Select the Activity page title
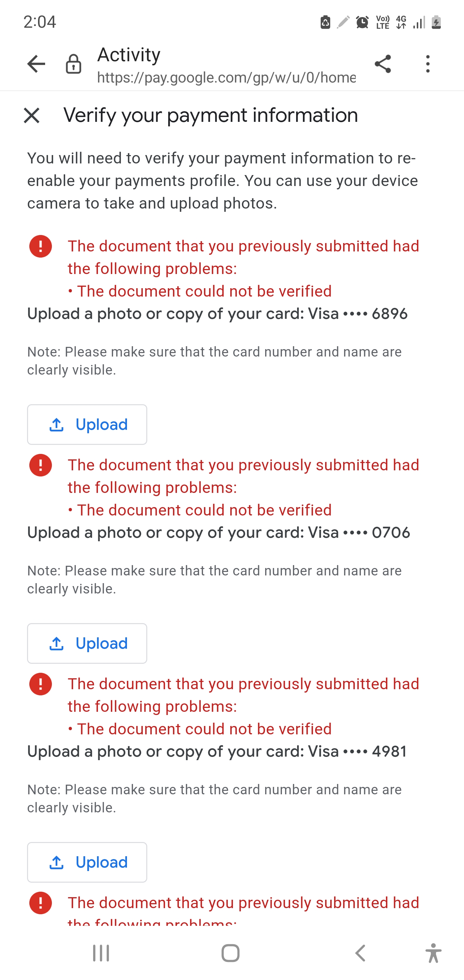Image resolution: width=464 pixels, height=980 pixels. coord(129,55)
